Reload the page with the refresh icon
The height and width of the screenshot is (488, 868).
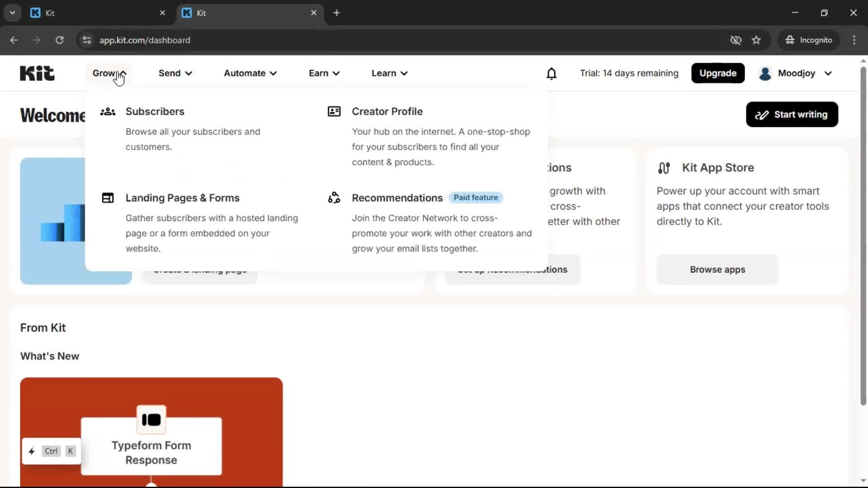(x=59, y=40)
